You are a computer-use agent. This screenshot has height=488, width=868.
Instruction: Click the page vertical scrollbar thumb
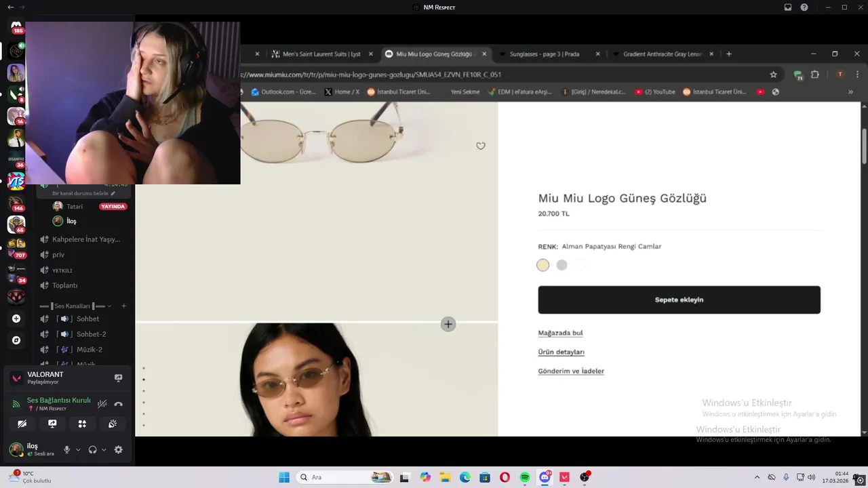coord(864,145)
